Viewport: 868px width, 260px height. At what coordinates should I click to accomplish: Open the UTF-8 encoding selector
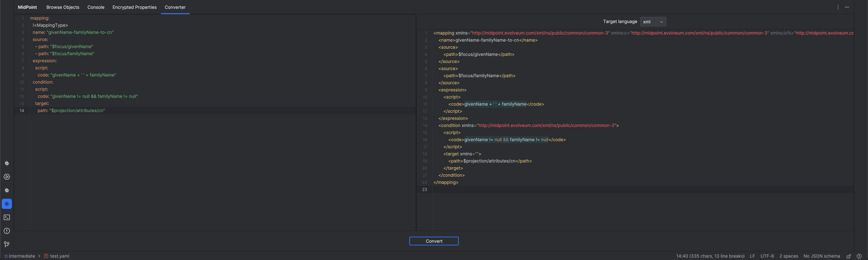point(767,256)
